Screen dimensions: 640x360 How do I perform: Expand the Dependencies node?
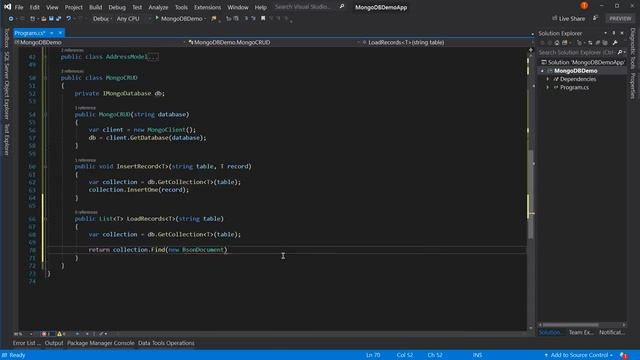(x=548, y=79)
